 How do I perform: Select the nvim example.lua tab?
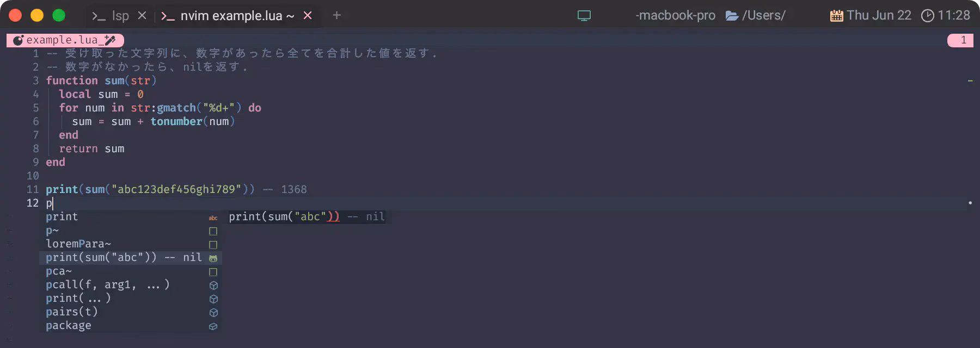228,16
